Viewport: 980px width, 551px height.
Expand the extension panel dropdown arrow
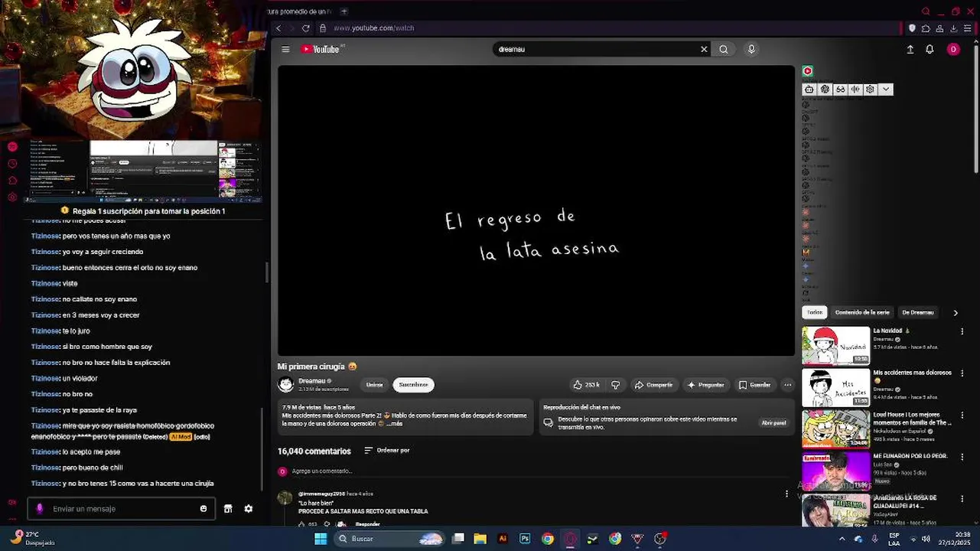886,90
